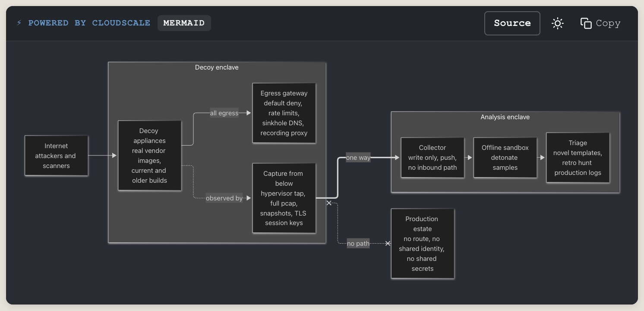Toggle the light theme sun icon
Screen dimensions: 644x311
tap(558, 23)
